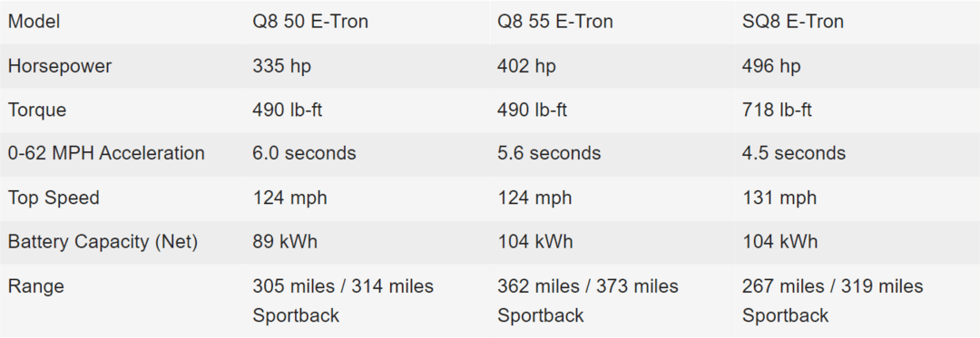Select the 89 kWh battery cell

[284, 242]
